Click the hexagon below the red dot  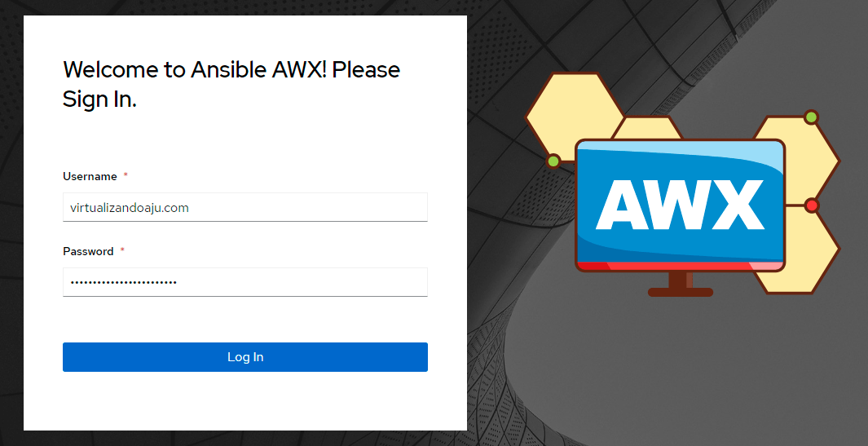(807, 253)
